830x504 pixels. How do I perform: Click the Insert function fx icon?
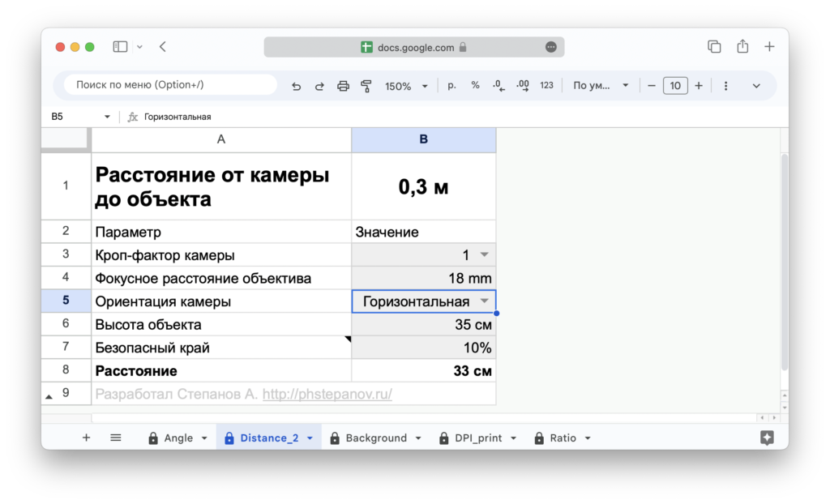[132, 116]
